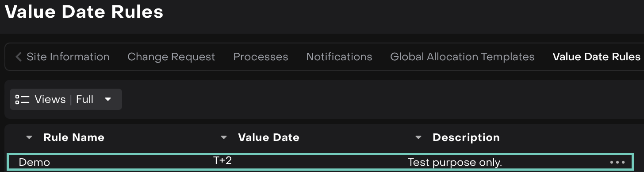
Task: Select the Global Allocation Templates tab
Action: tap(462, 57)
